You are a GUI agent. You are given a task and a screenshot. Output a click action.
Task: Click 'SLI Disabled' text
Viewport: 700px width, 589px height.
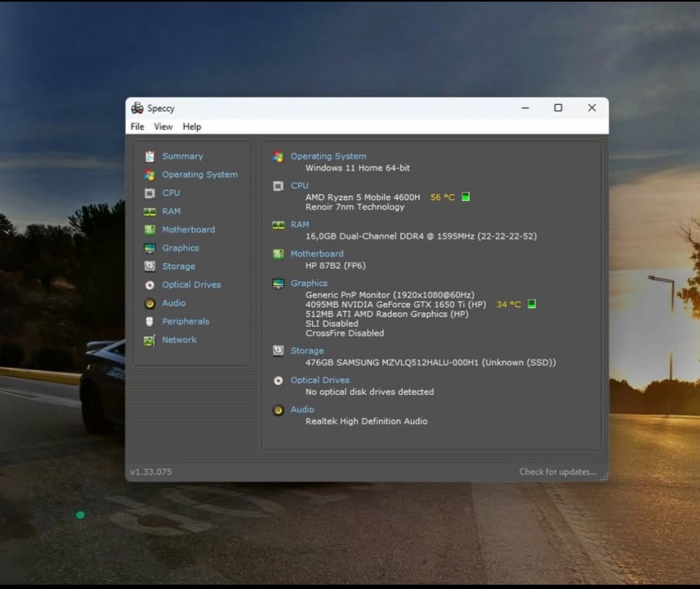332,323
